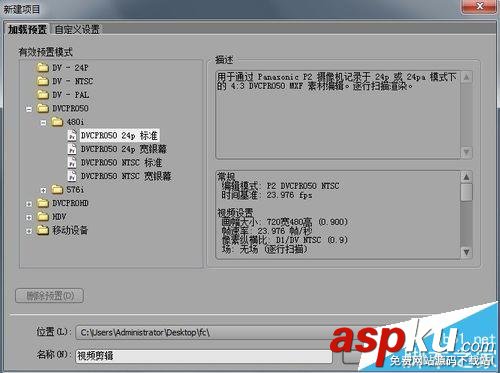Click the 编辑模式: P2 DVCPRO50 NTSC line
Viewport: 500px width, 373px height.
point(280,186)
